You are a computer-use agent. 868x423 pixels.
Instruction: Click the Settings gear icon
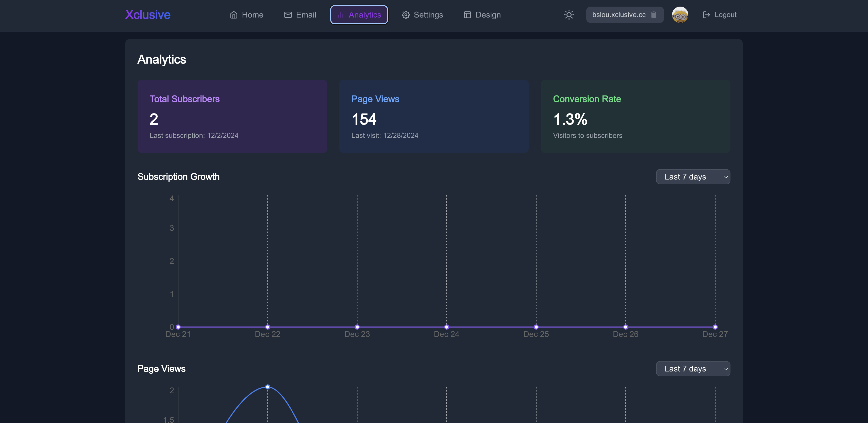tap(406, 15)
